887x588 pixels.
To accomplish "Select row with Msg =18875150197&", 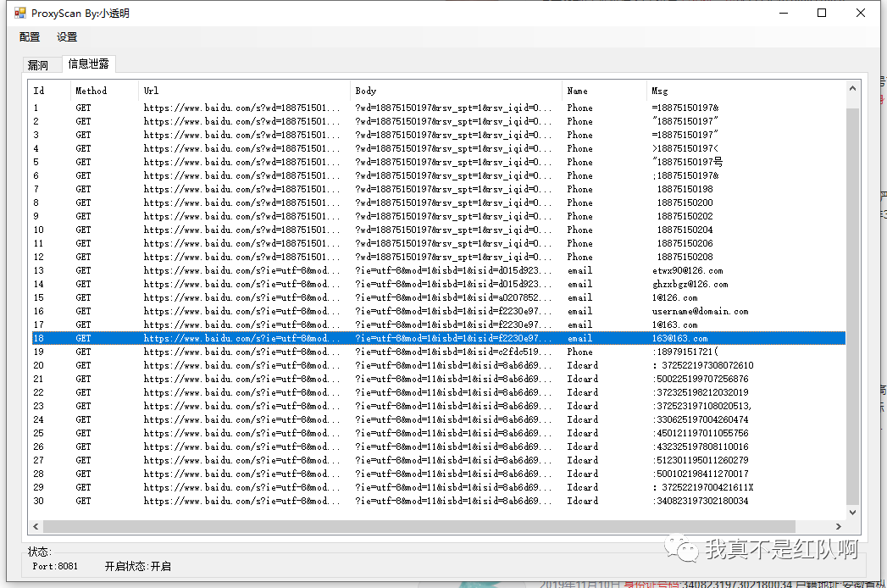I will (438, 108).
